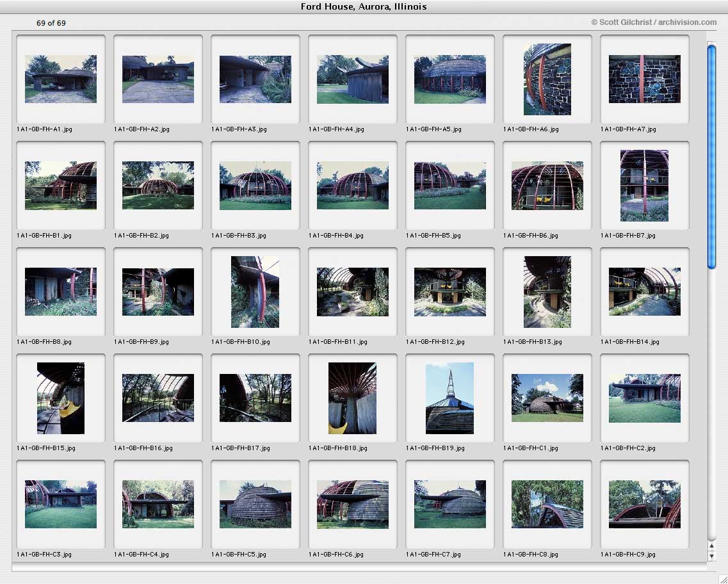Viewport: 728px width, 584px height.
Task: Select thumbnail 1A1-GB-FH-C3.jpg
Action: 61,504
